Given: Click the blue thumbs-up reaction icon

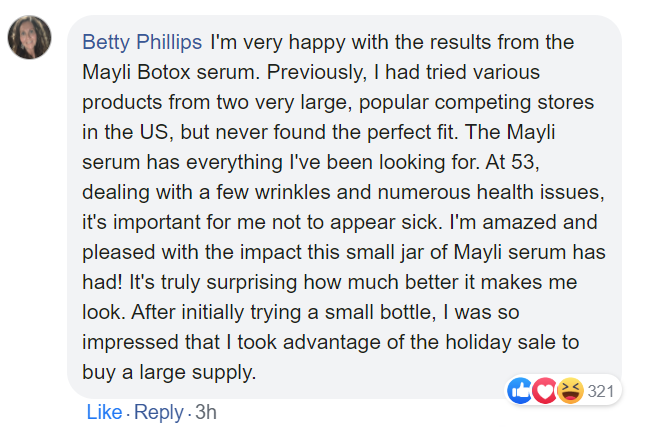Looking at the screenshot, I should (521, 390).
